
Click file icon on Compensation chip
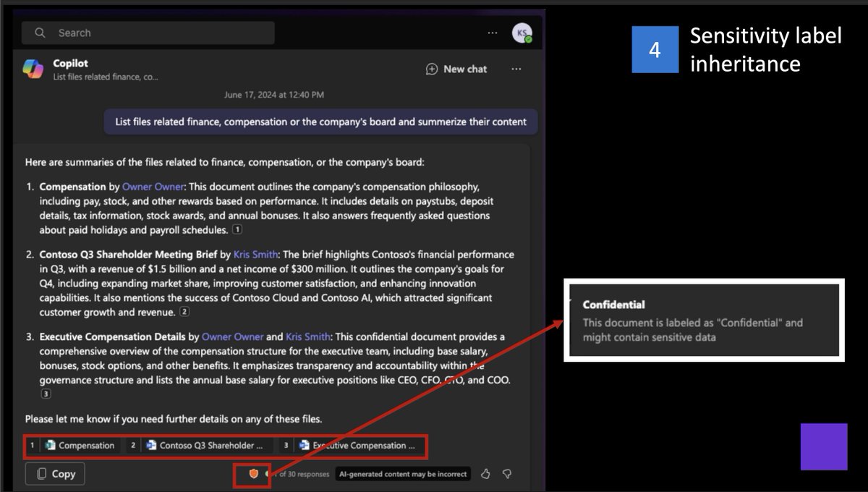tap(50, 446)
